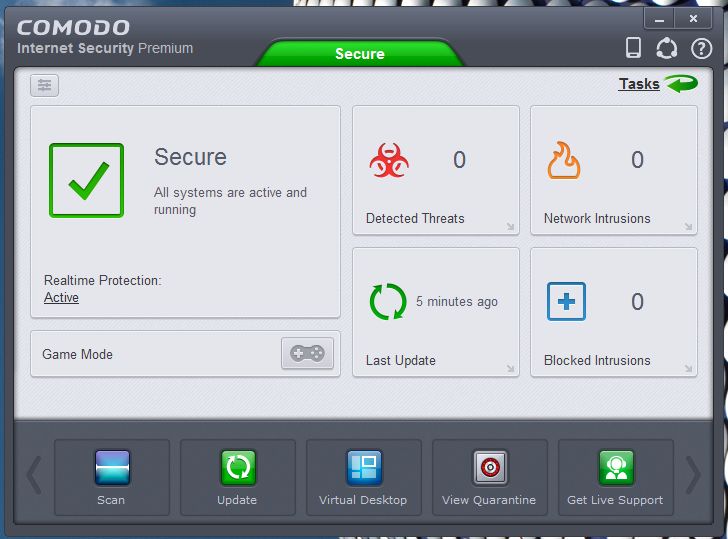728x539 pixels.
Task: Click the orange flame Network Intrusions icon
Action: 564,160
